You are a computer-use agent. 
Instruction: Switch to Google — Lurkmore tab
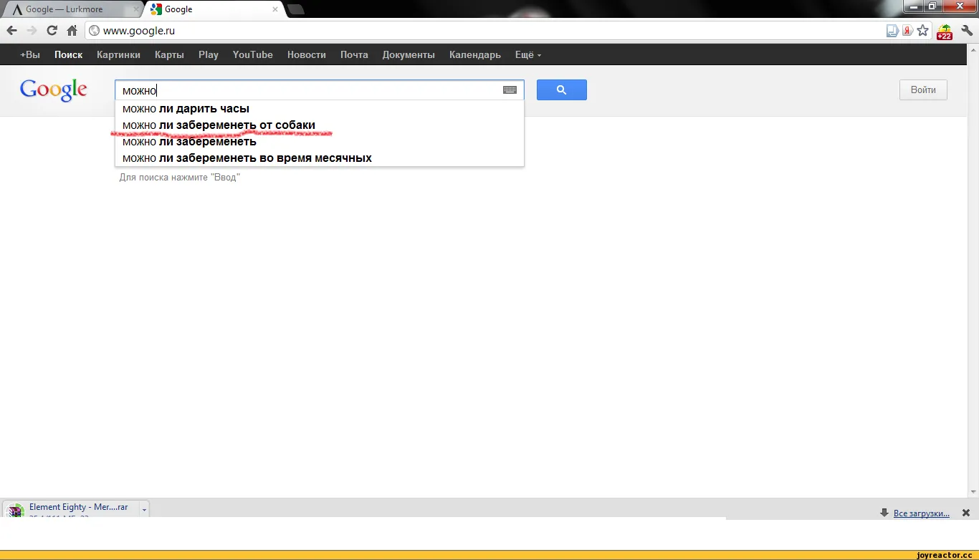tap(71, 9)
